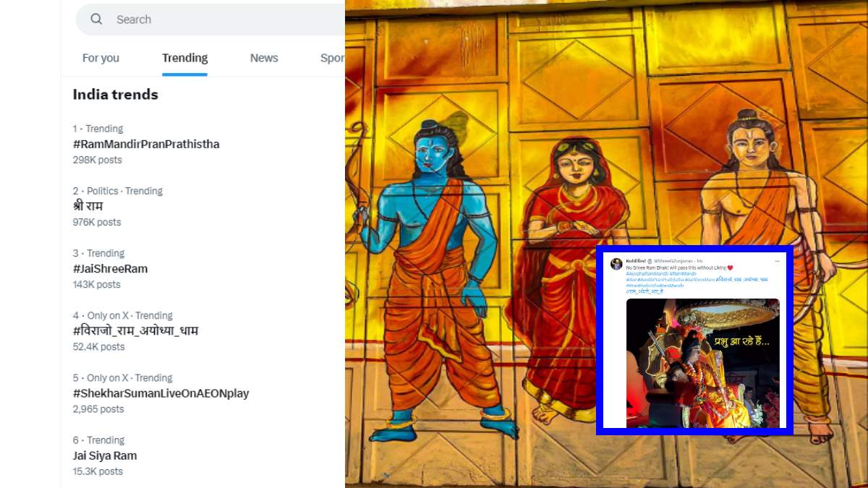Open the #JaiShreeRam trend
This screenshot has width=868, height=488.
coord(110,268)
